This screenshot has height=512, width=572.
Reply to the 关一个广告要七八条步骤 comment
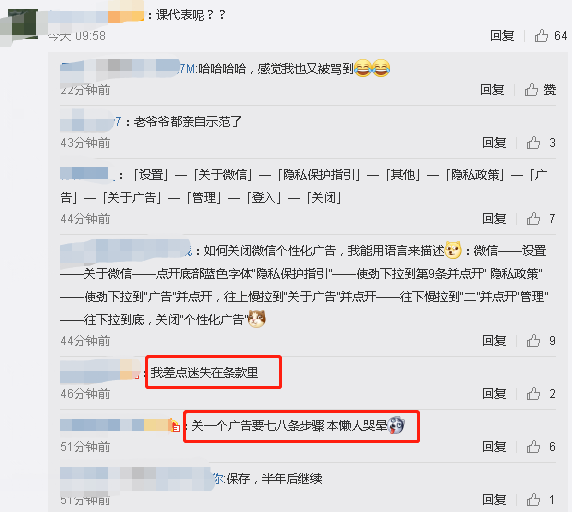494,446
